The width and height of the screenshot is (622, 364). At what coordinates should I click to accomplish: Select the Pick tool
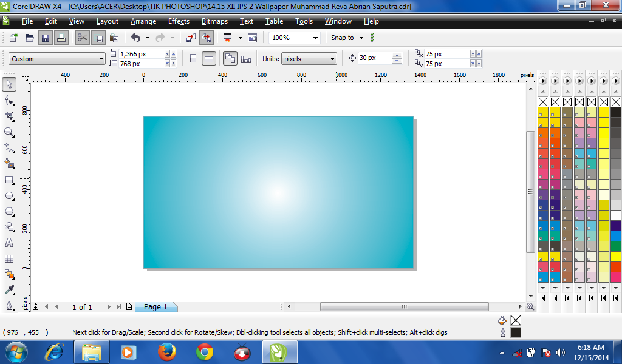(9, 84)
